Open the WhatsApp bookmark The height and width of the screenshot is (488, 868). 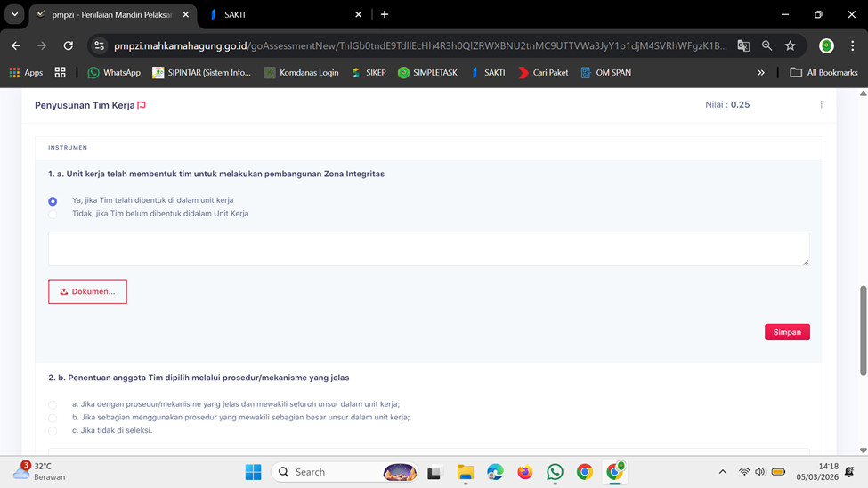coord(113,73)
